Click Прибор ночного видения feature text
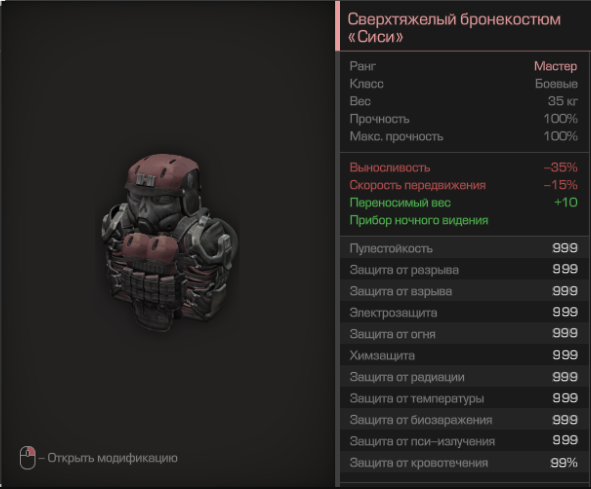591x489 pixels. pyautogui.click(x=419, y=220)
